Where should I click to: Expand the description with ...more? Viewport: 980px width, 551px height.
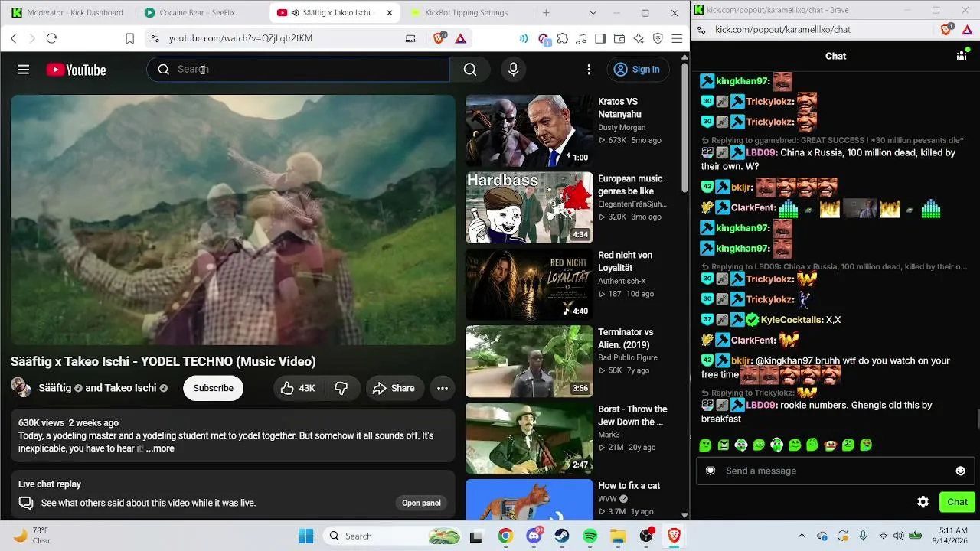tap(161, 448)
